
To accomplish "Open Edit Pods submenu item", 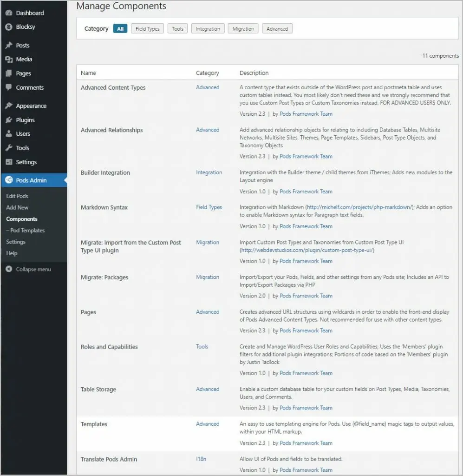I will 17,196.
